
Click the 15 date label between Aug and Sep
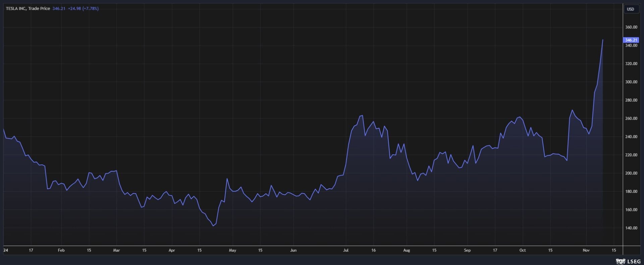pyautogui.click(x=434, y=250)
